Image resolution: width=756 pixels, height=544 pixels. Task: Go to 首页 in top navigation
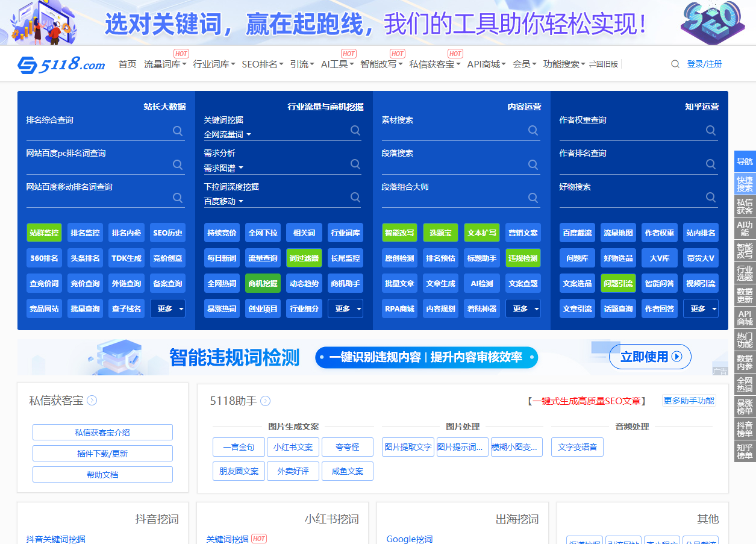click(x=128, y=64)
